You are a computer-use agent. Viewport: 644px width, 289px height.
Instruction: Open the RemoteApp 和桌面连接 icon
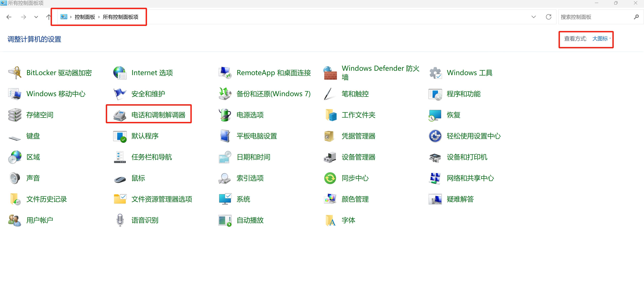pyautogui.click(x=225, y=73)
